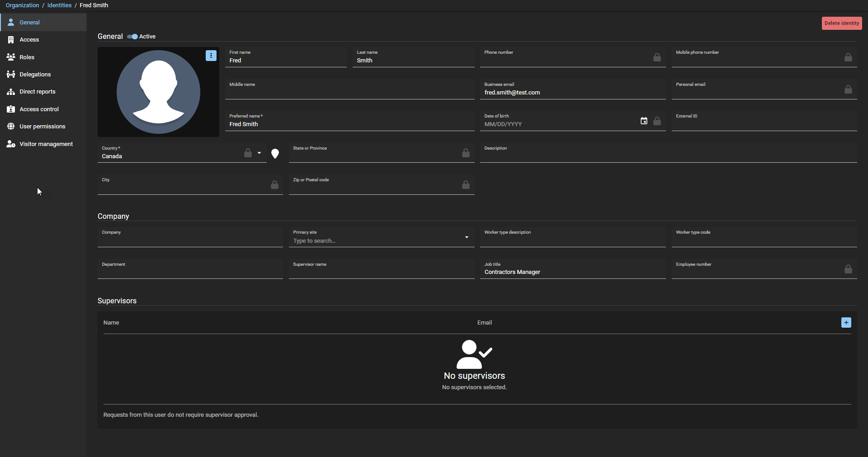Click the Description field
Screen dimensions: 868x457
[x=668, y=153]
